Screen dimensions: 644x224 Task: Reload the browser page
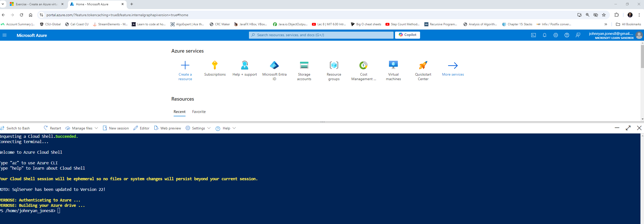pyautogui.click(x=21, y=15)
